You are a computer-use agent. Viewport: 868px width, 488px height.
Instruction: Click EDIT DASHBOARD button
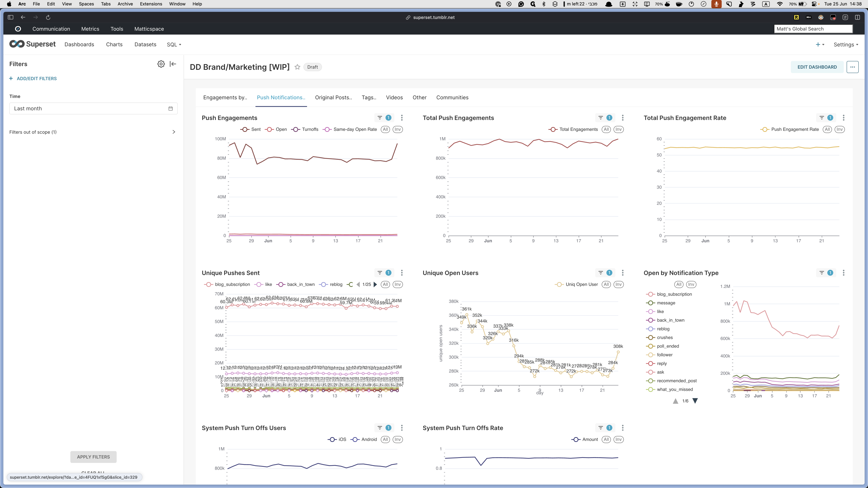[817, 67]
